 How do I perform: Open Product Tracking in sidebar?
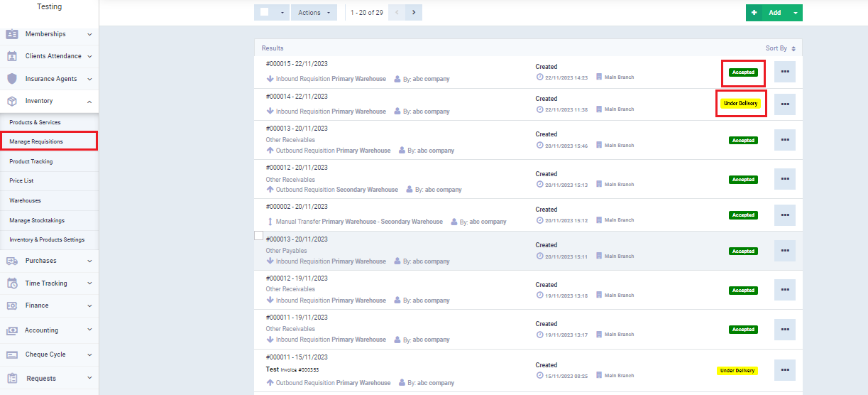(x=31, y=161)
